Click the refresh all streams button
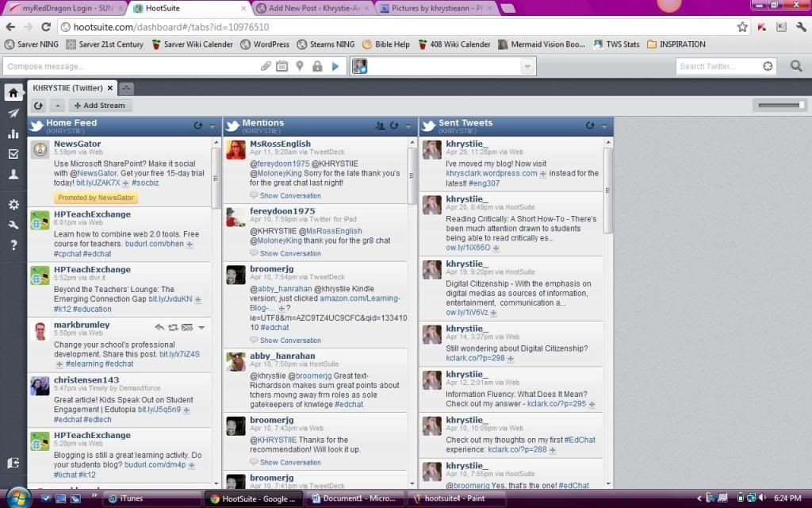The width and height of the screenshot is (812, 508). coord(38,106)
